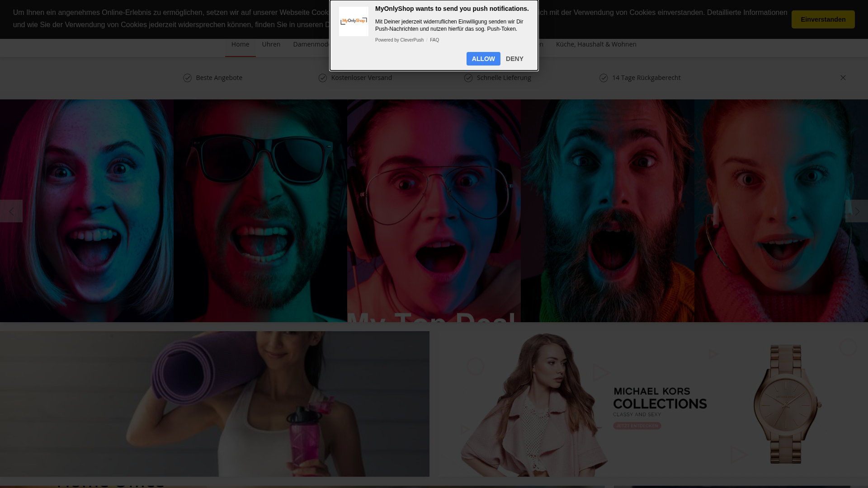Open the Powered by CleverPush link
The height and width of the screenshot is (488, 868).
click(x=399, y=40)
